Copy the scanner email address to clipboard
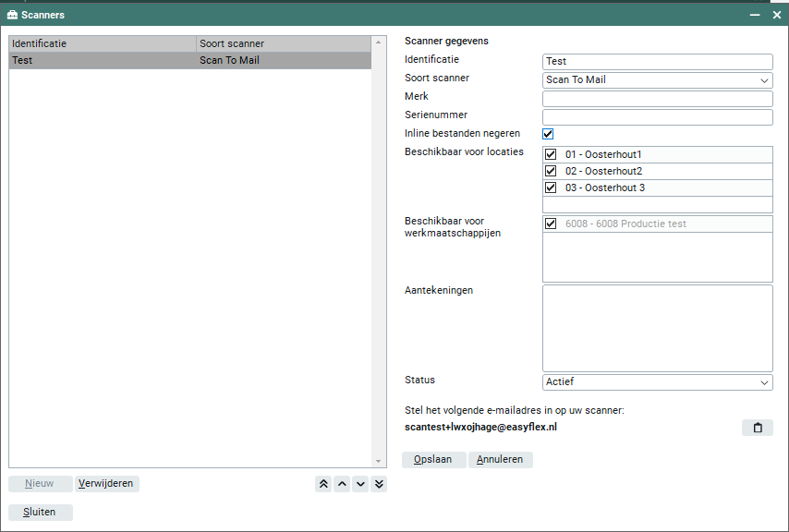 tap(757, 428)
